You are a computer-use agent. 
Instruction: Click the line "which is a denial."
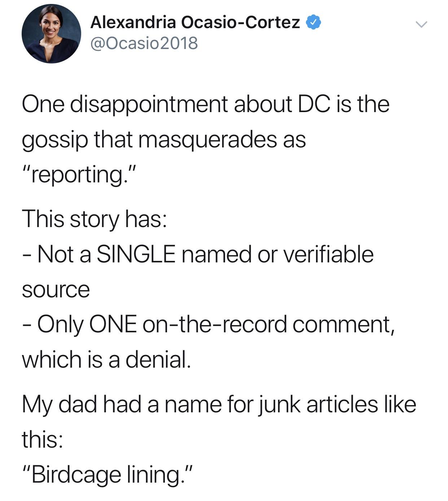click(106, 359)
